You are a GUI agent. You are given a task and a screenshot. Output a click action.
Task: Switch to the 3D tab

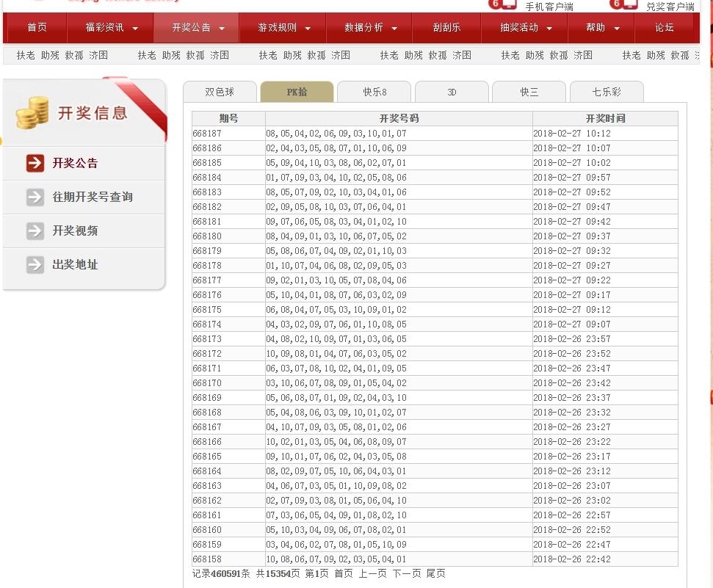452,92
